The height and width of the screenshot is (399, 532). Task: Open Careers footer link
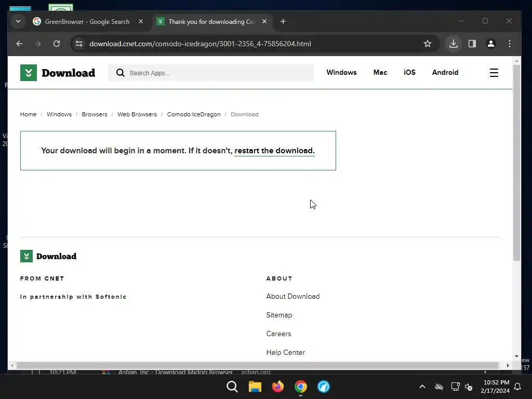click(x=278, y=334)
